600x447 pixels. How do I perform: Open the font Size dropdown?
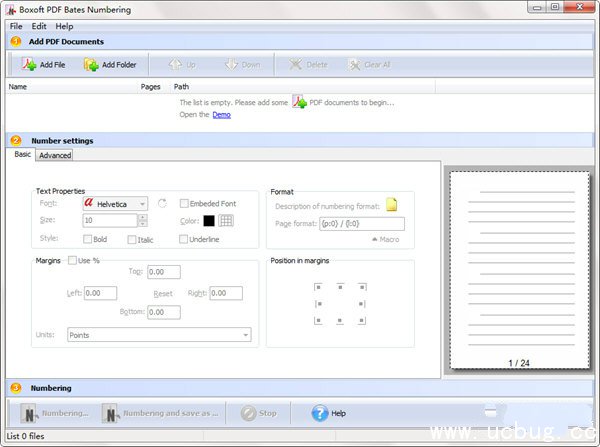(x=143, y=220)
